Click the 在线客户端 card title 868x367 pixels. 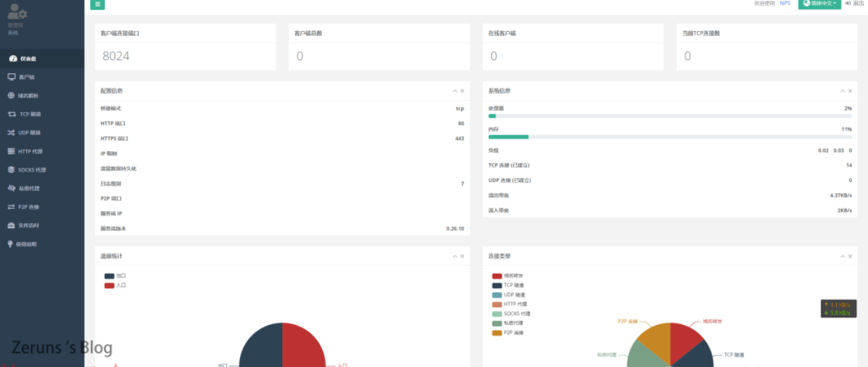(x=502, y=33)
